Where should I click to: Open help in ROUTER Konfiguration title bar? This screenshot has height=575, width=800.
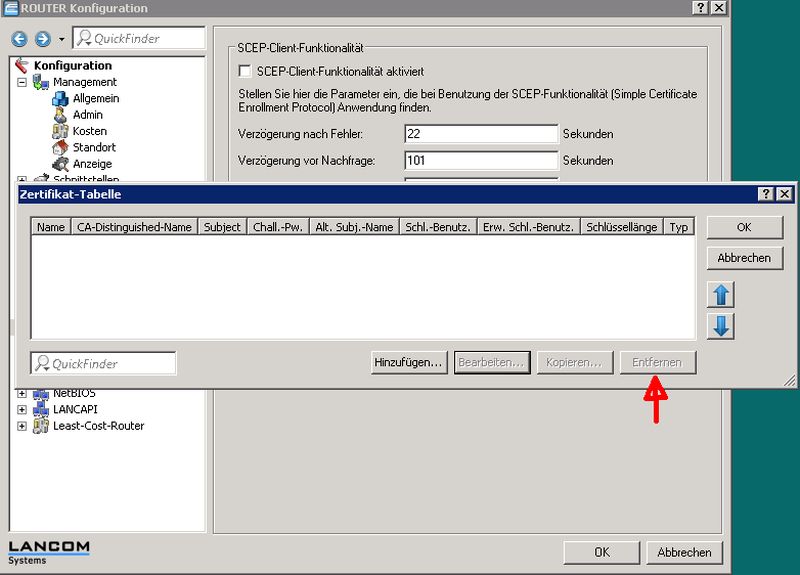click(700, 8)
